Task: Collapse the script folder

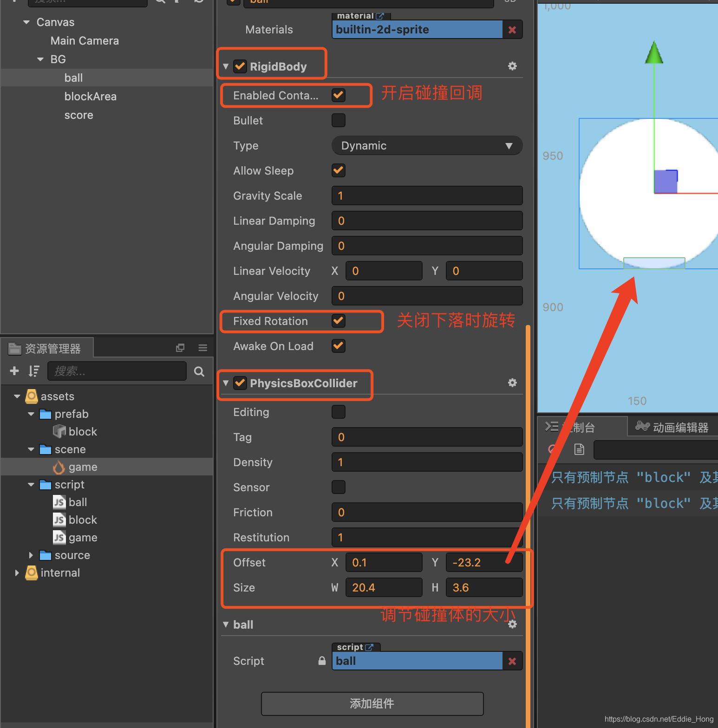Action: coord(31,485)
